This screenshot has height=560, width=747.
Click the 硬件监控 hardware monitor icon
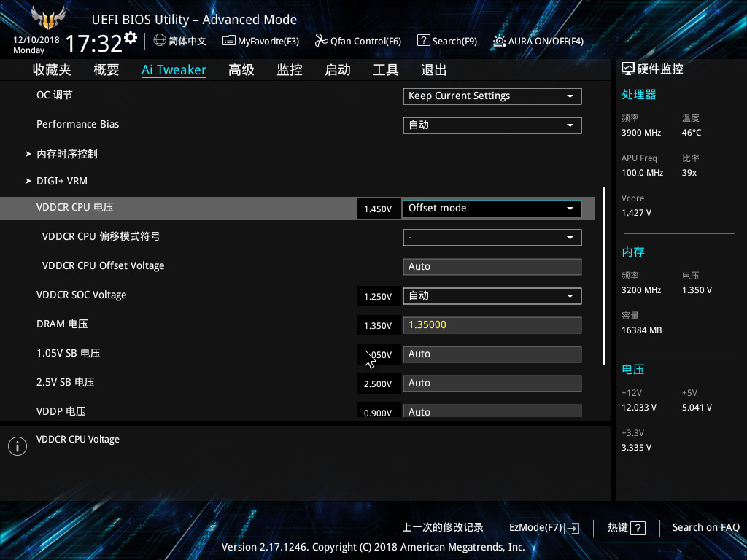(x=628, y=68)
